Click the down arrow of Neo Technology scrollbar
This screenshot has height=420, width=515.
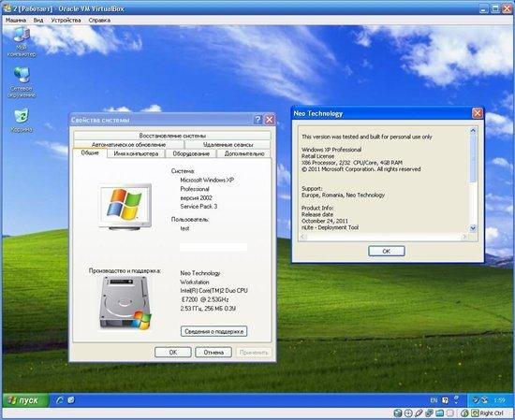pos(473,228)
